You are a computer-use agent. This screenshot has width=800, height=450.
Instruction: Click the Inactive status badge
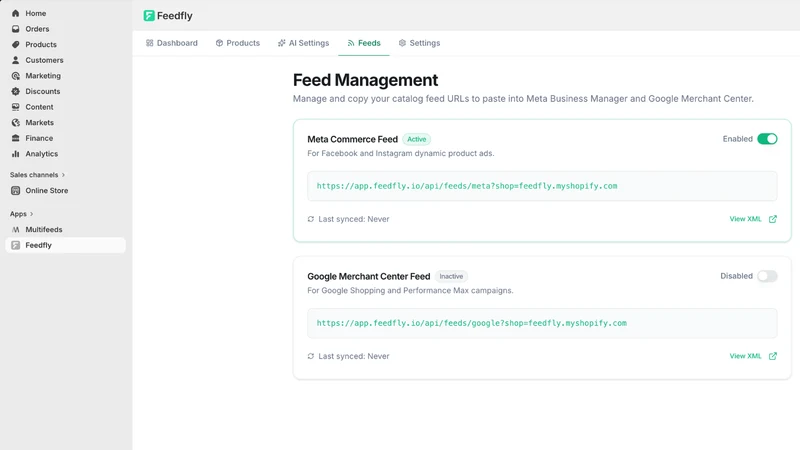pyautogui.click(x=451, y=277)
